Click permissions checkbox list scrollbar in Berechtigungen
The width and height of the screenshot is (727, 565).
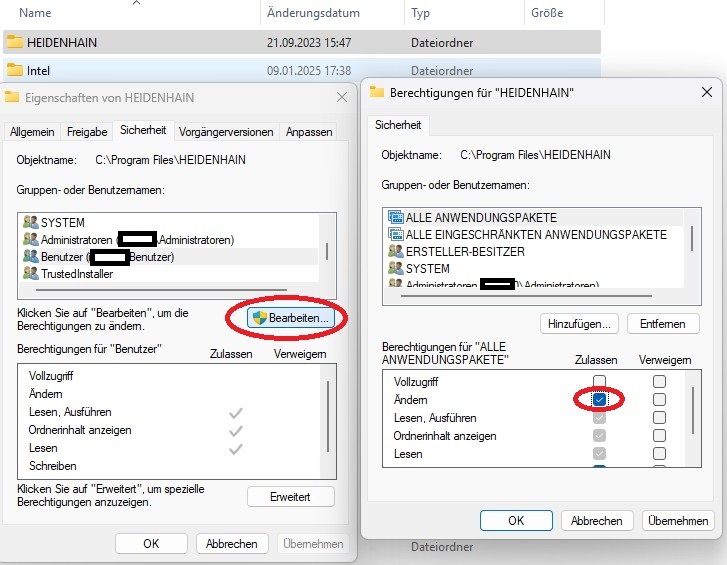[693, 410]
